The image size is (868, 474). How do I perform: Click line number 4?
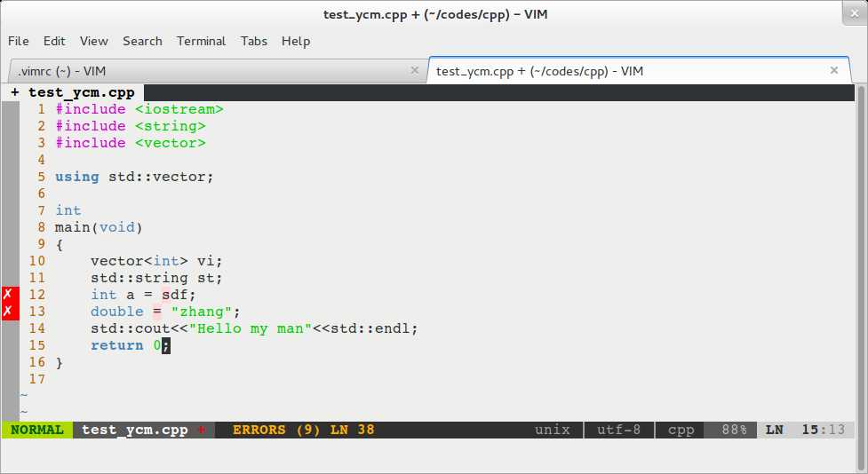[x=42, y=160]
